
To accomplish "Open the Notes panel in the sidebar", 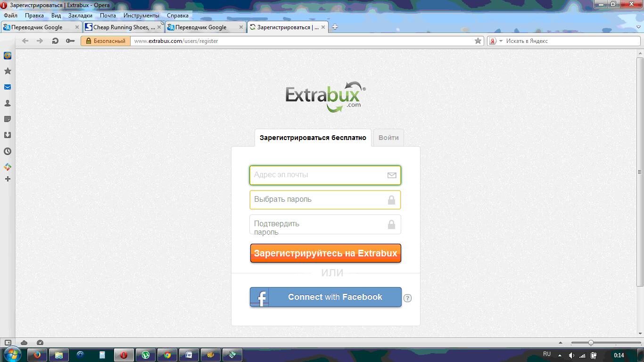I will coord(7,119).
